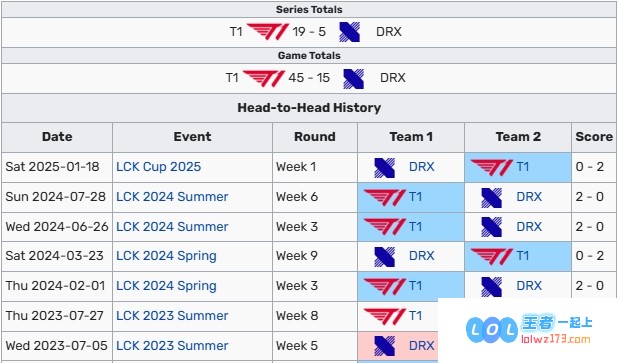This screenshot has height=363, width=618.
Task: Click the lolwz173.com watermark logo
Action: click(x=529, y=329)
